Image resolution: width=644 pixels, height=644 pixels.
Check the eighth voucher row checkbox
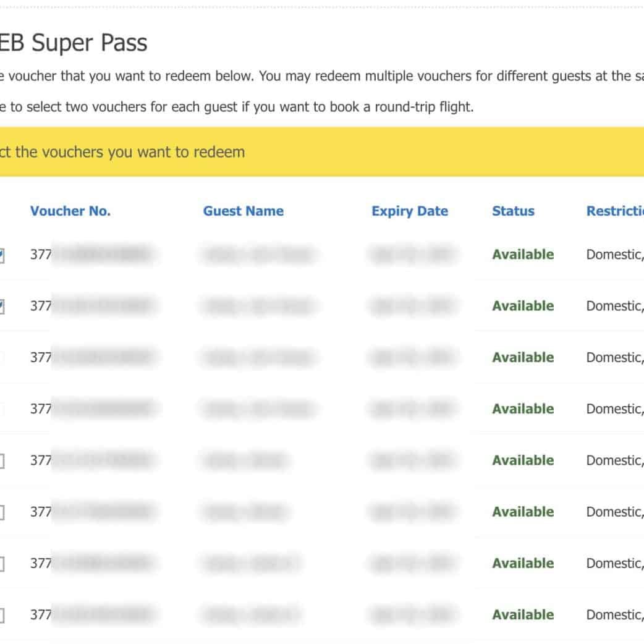coord(2,615)
